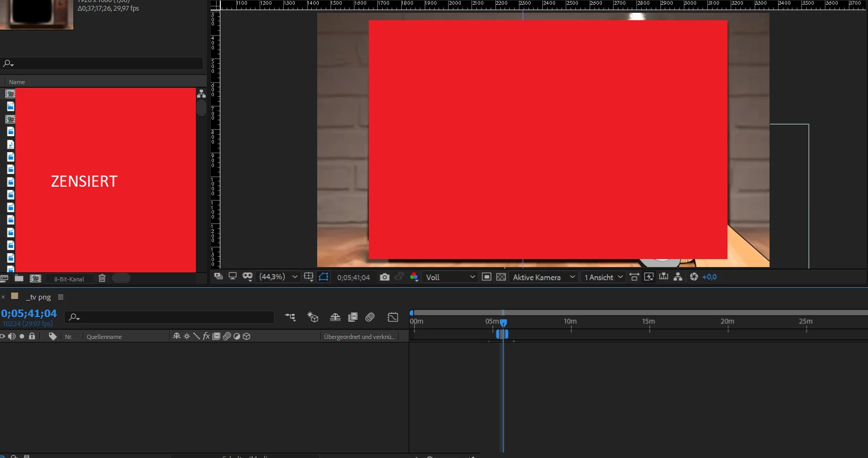Create a new folder in project panel
Viewport: 868px width, 458px height.
tap(19, 278)
